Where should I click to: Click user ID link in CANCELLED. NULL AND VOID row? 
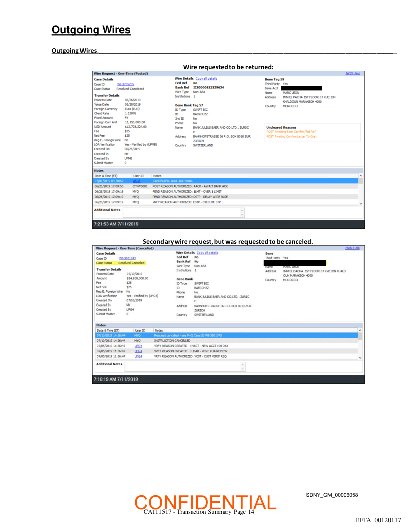click(136, 181)
